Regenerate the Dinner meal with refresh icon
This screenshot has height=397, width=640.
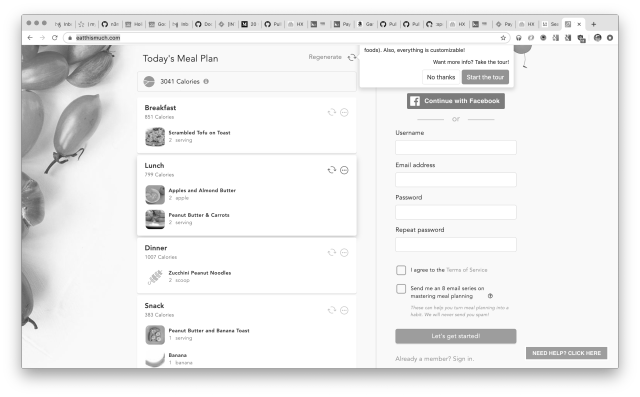(332, 253)
